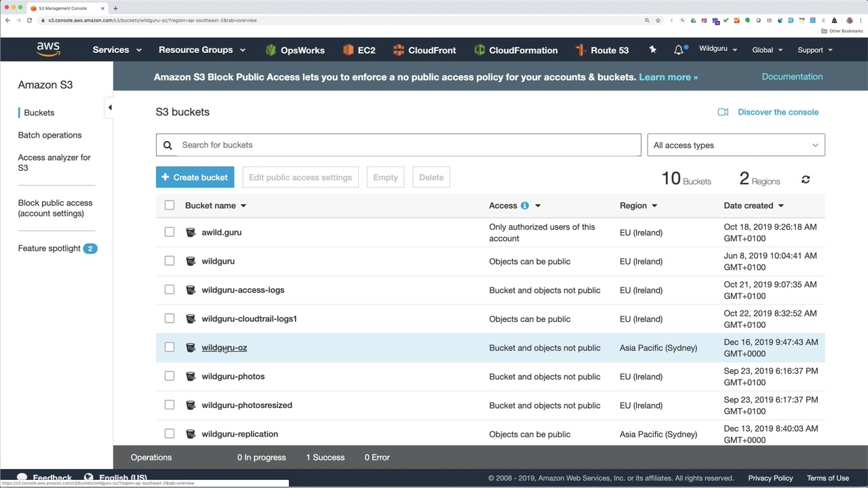The height and width of the screenshot is (488, 868).
Task: Refresh the bucket list
Action: click(x=806, y=180)
